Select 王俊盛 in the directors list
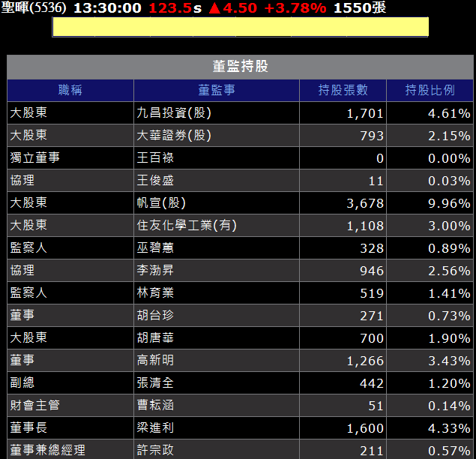This screenshot has width=476, height=459. tap(155, 180)
